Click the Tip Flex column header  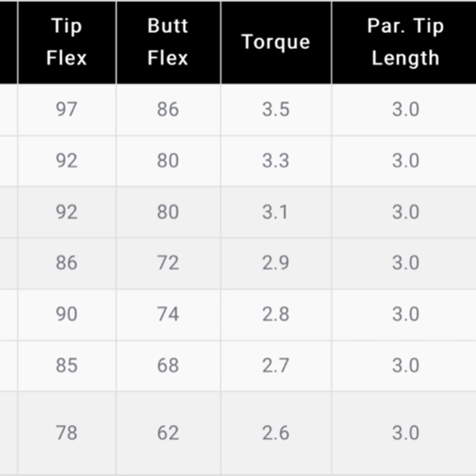point(67,42)
